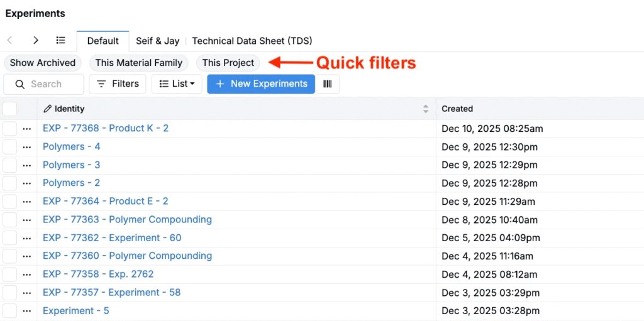Select checkbox for EXP - 77363 row
The height and width of the screenshot is (321, 644).
(x=9, y=220)
